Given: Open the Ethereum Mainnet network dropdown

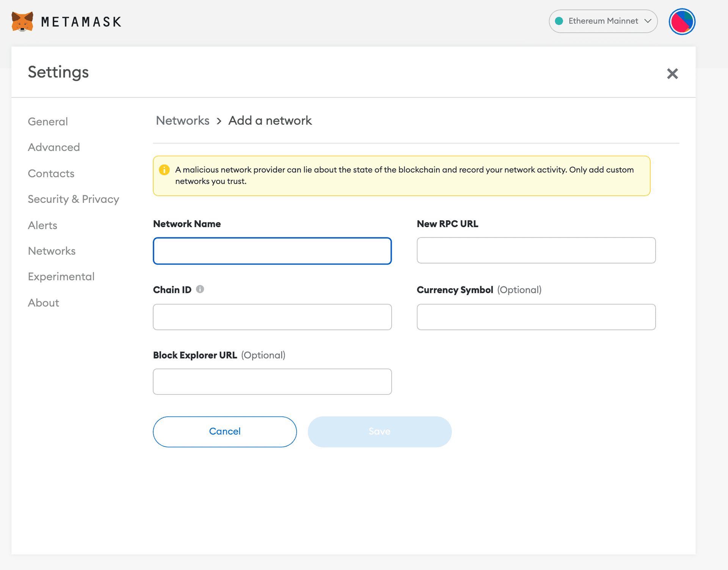Looking at the screenshot, I should coord(603,21).
